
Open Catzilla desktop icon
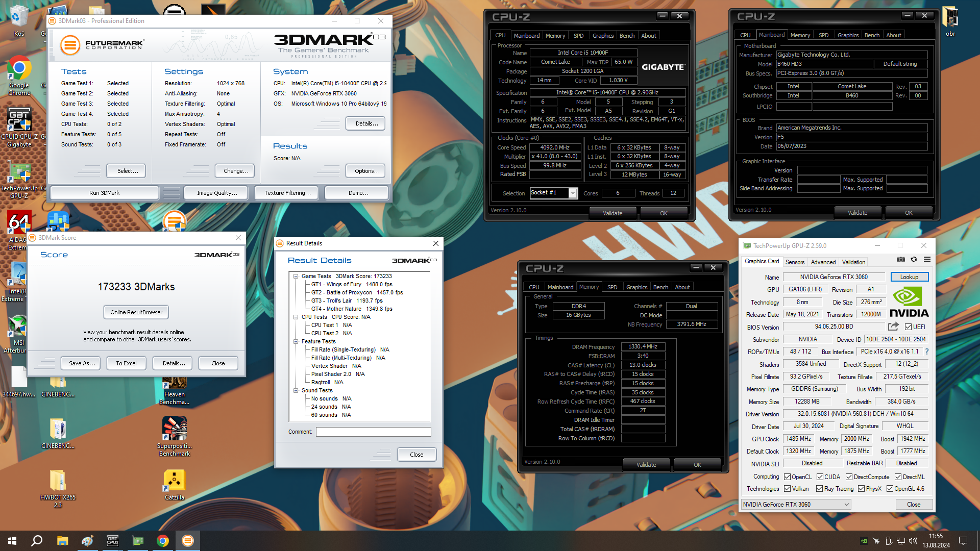click(x=175, y=485)
